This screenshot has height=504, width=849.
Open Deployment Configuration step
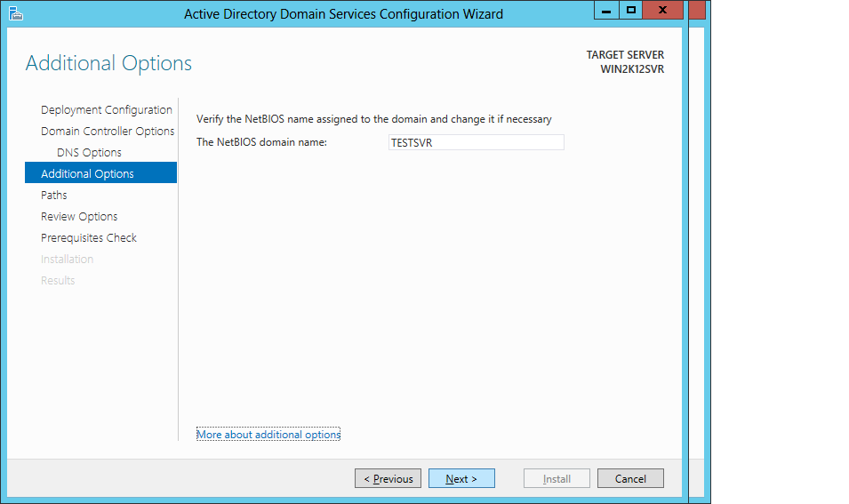click(106, 110)
